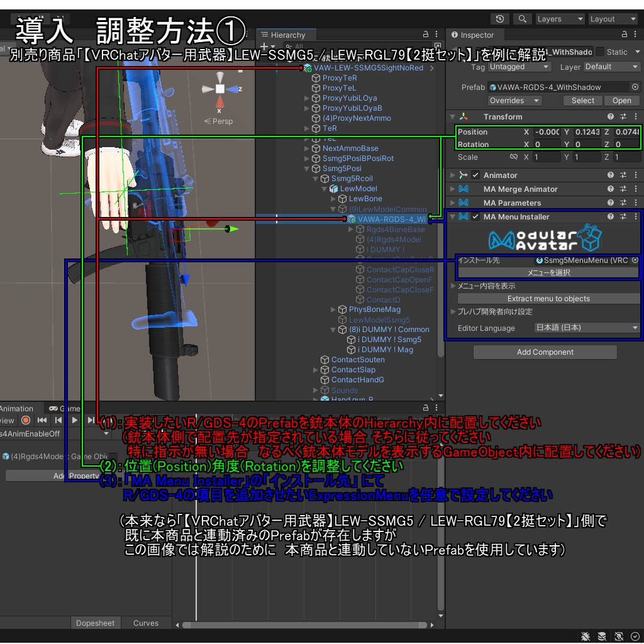
Task: Click the scene orientation gizmo center cube
Action: (220, 89)
